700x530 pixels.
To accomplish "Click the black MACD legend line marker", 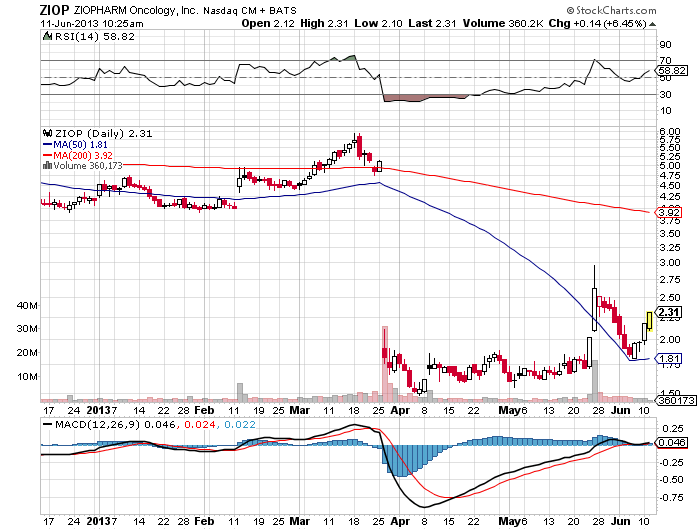I will 48,424.
